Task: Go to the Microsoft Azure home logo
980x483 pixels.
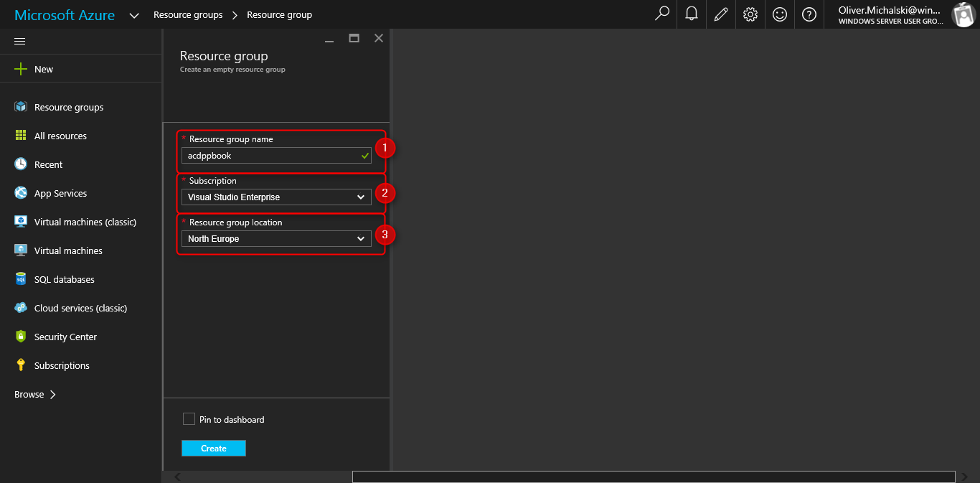Action: coord(65,15)
